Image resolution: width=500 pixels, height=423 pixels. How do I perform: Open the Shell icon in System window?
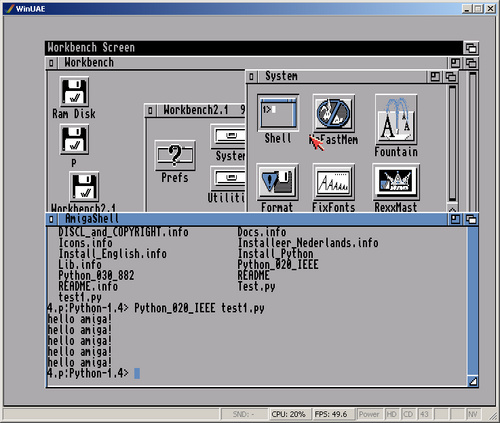(x=278, y=113)
